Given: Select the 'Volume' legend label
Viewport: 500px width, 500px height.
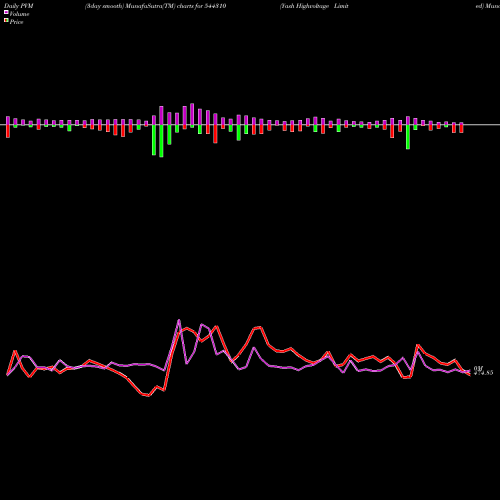Looking at the screenshot, I should click(x=19, y=14).
